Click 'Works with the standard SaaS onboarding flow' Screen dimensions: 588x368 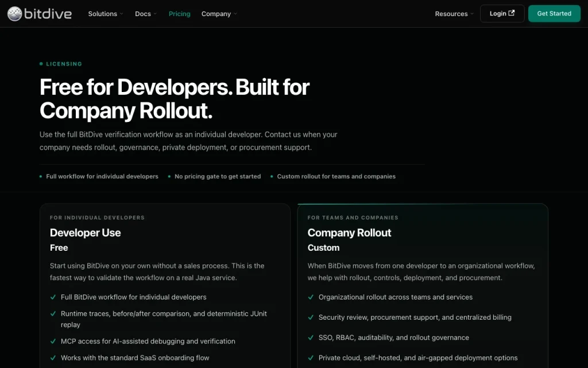135,358
